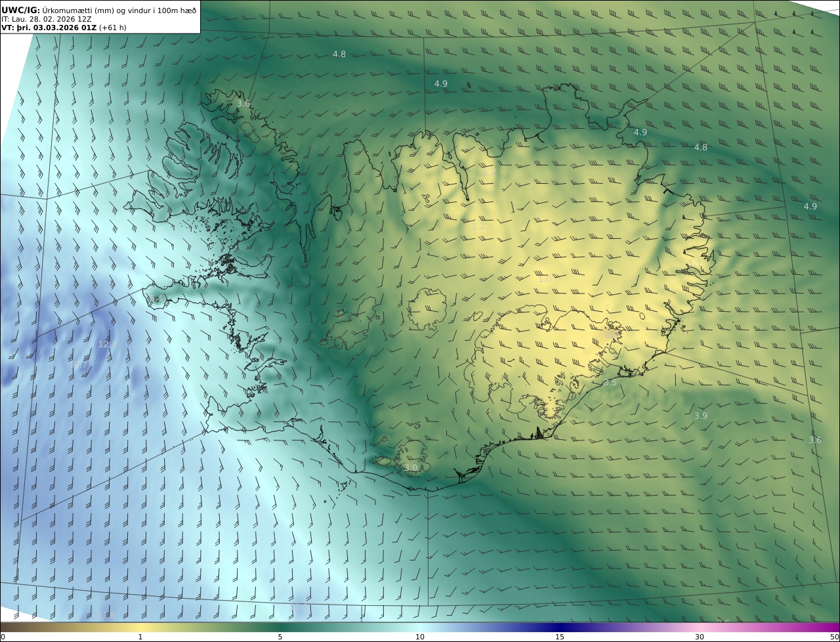Image resolution: width=840 pixels, height=642 pixels.
Task: Click the 3.5 value label at the coast
Action: click(x=610, y=382)
